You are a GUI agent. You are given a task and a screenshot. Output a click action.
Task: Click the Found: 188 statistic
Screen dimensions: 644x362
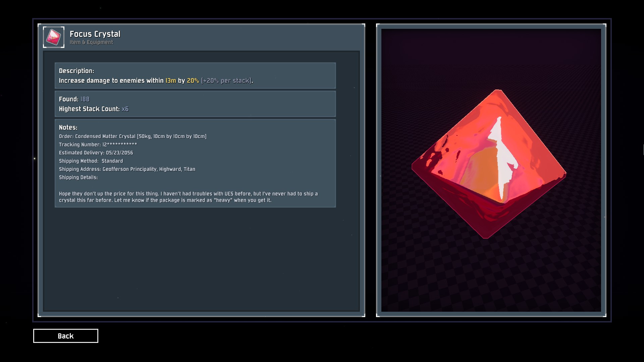pos(74,99)
